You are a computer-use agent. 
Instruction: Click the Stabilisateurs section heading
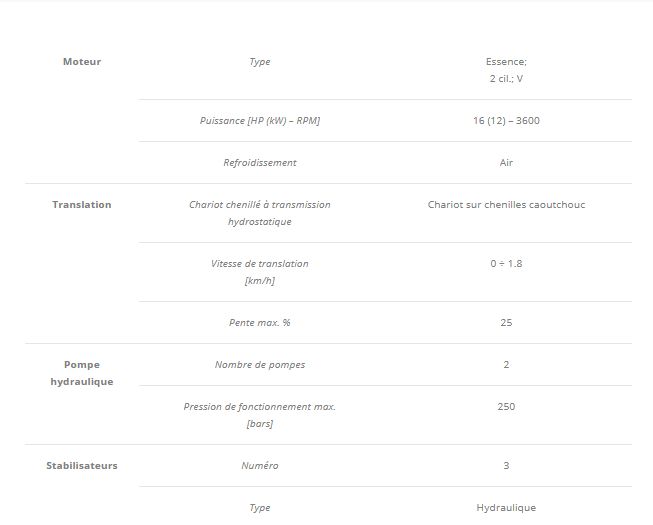click(82, 466)
